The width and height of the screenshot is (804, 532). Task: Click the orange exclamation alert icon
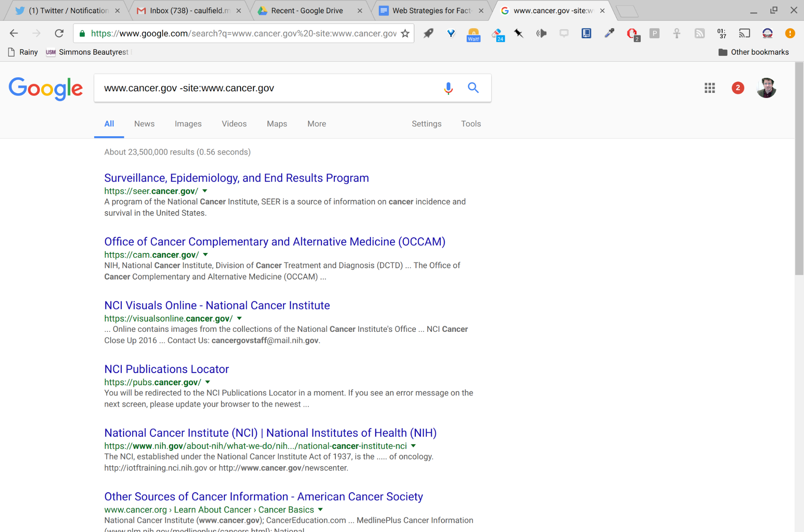click(x=790, y=33)
